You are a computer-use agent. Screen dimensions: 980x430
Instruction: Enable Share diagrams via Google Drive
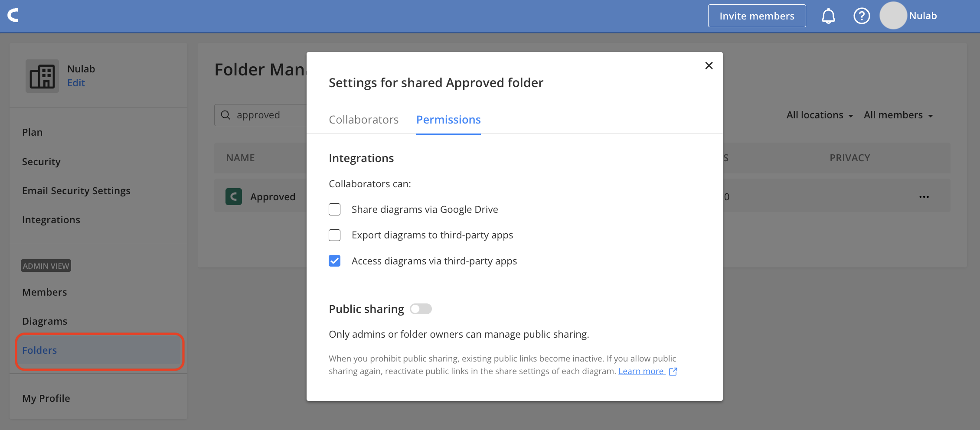(x=334, y=209)
